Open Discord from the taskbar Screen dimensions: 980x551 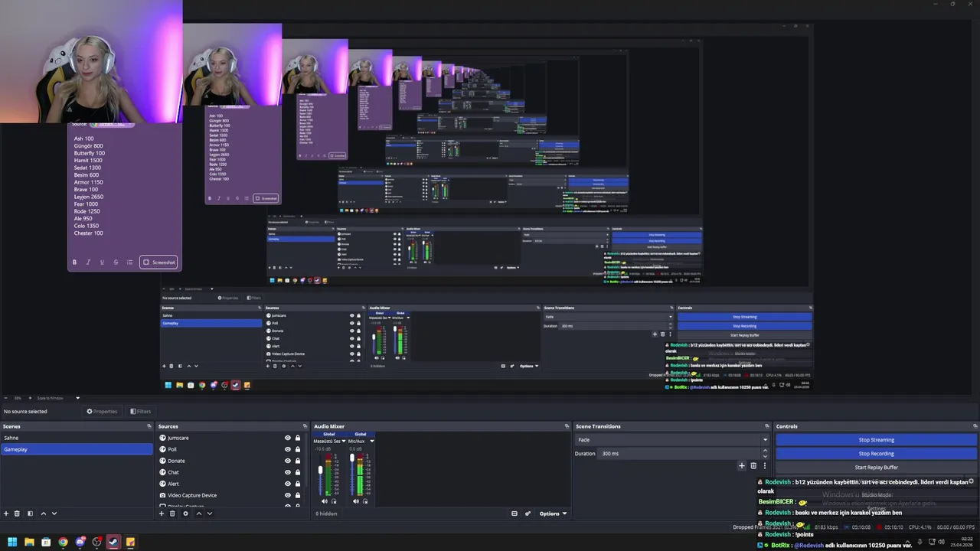click(80, 542)
